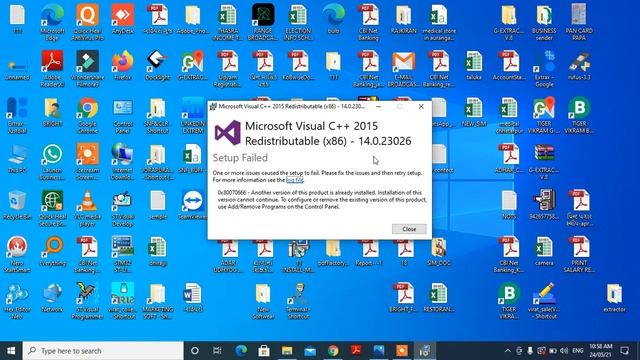
Task: Open Cortana from the taskbar
Action: [195, 351]
